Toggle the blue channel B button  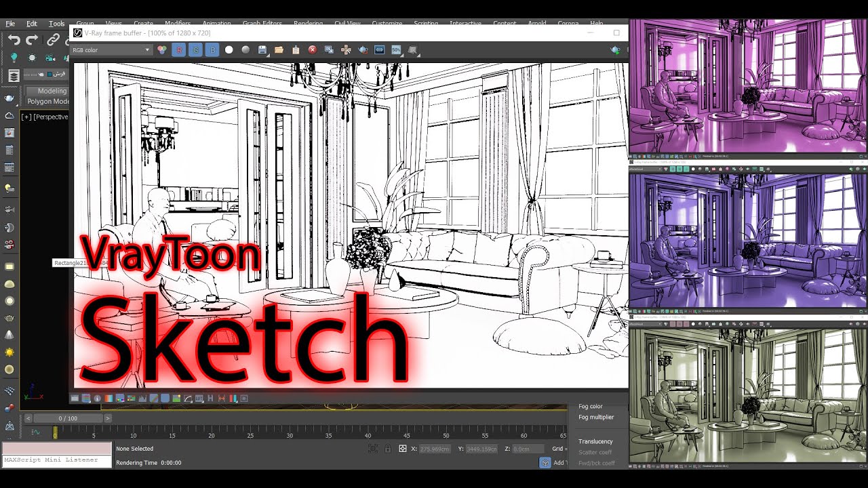tap(212, 49)
